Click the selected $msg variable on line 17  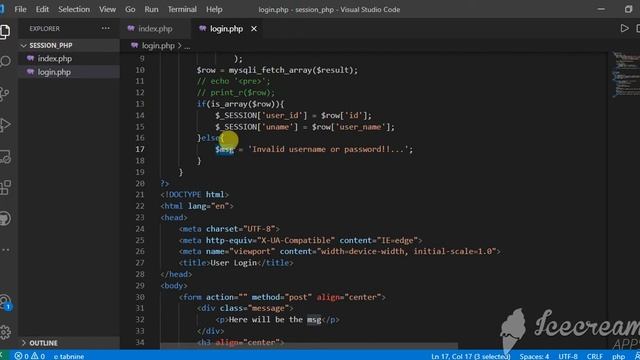[x=224, y=149]
